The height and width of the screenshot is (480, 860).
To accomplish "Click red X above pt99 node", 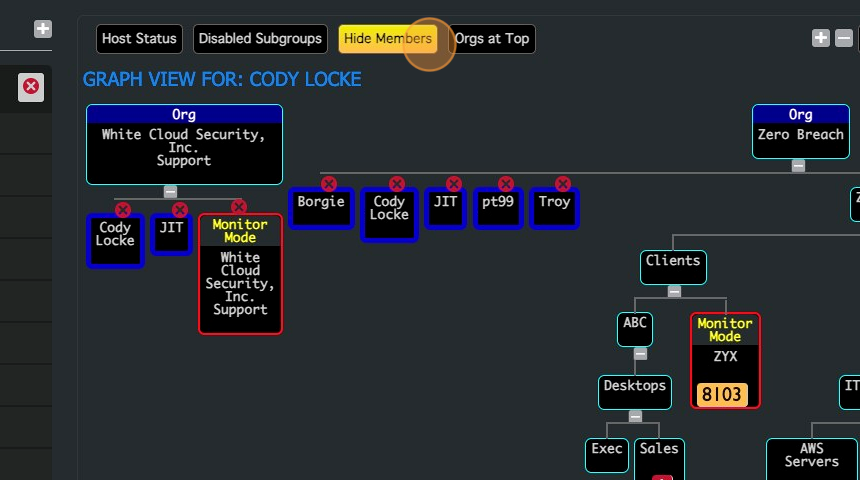I will (x=506, y=184).
